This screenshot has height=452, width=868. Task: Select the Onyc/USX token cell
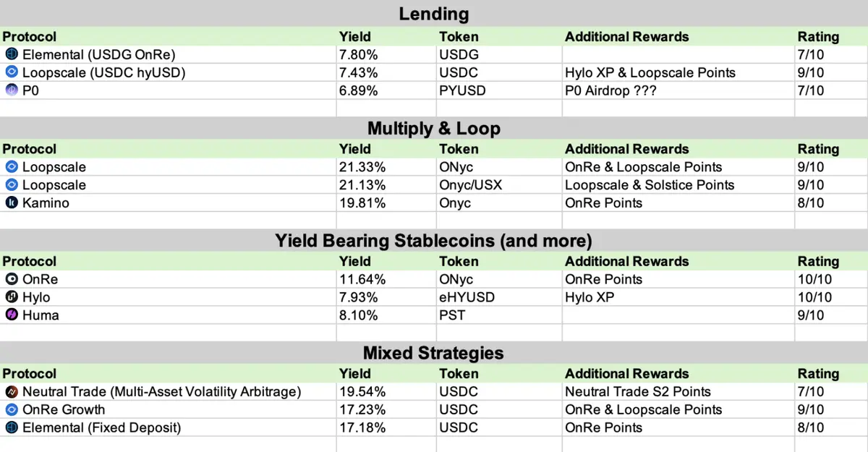point(499,185)
